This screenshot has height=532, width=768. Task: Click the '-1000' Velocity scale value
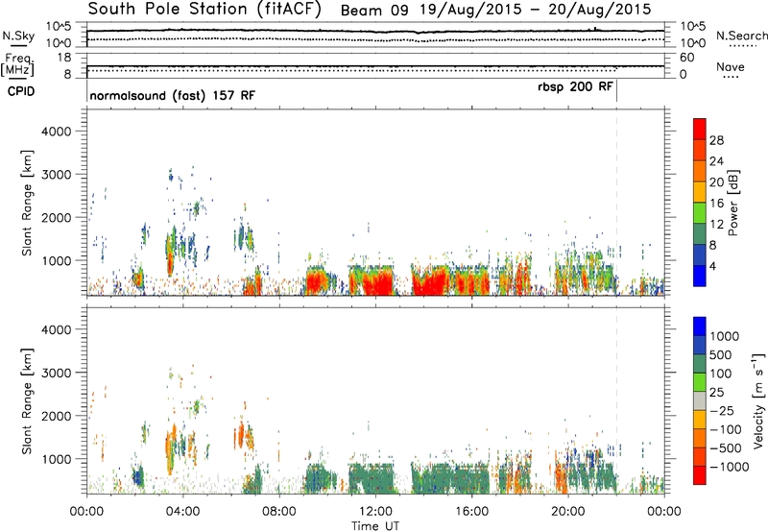[730, 467]
